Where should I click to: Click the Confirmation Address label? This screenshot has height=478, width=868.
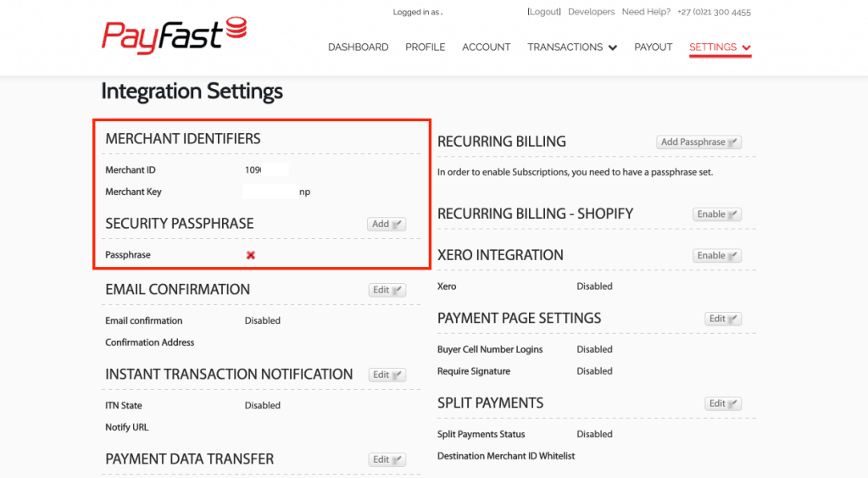149,342
